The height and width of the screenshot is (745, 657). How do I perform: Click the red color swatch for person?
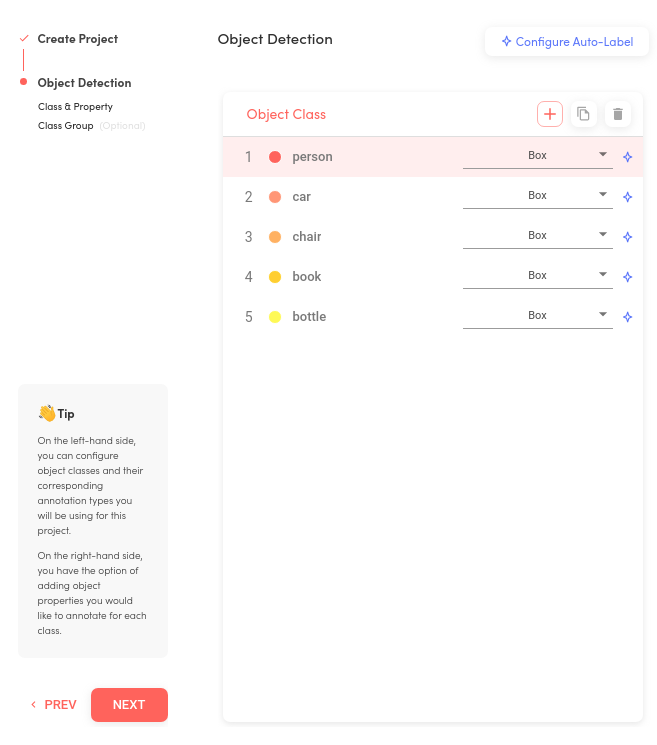(275, 157)
